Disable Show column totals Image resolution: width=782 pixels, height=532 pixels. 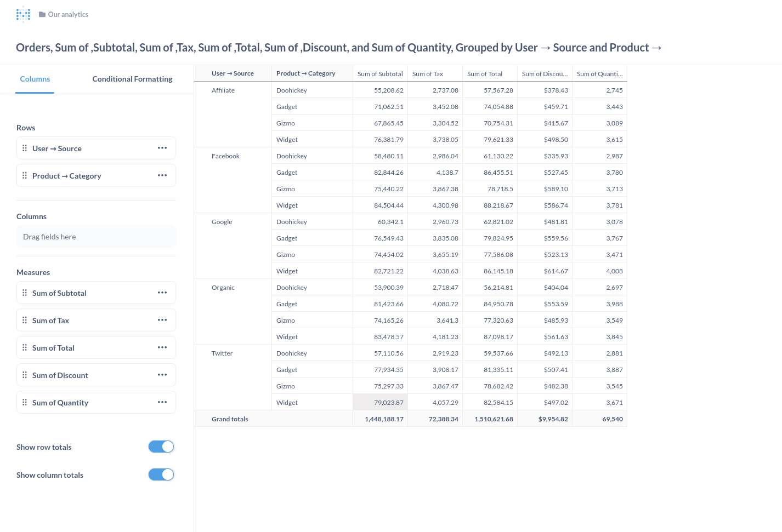pyautogui.click(x=161, y=474)
